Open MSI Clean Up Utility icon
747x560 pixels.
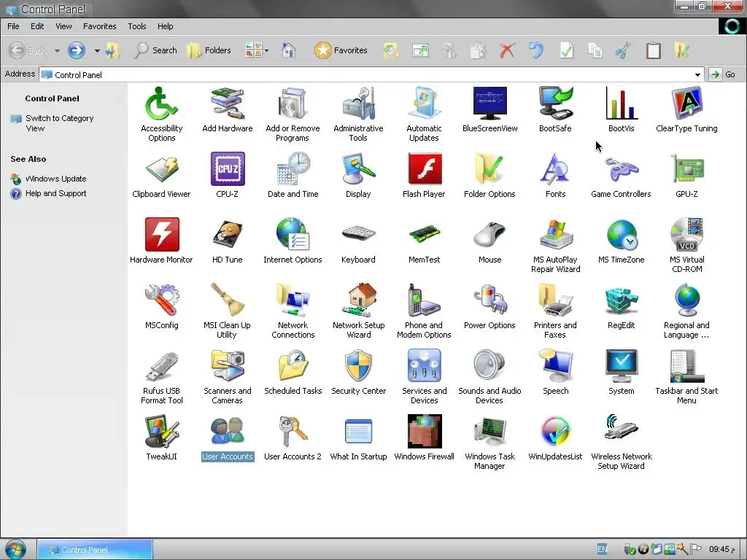pos(228,300)
